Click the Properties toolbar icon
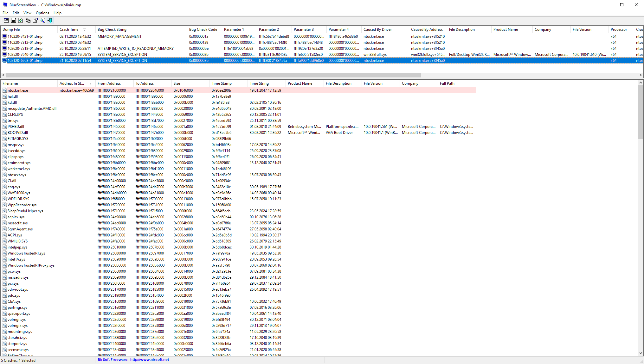 click(35, 20)
